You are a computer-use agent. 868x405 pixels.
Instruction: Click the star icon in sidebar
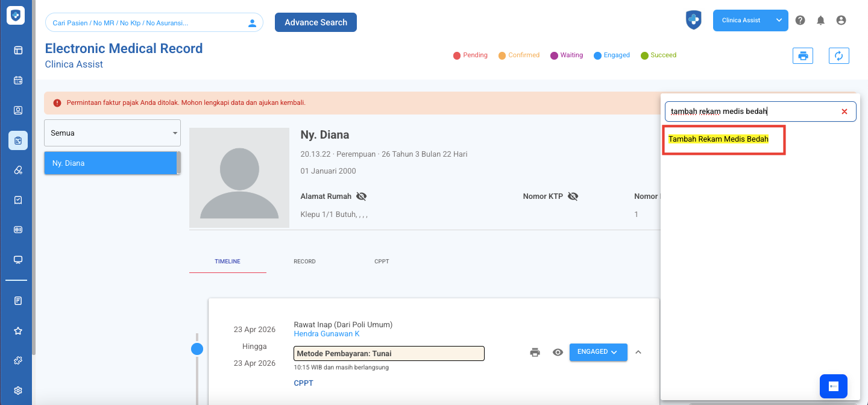18,331
